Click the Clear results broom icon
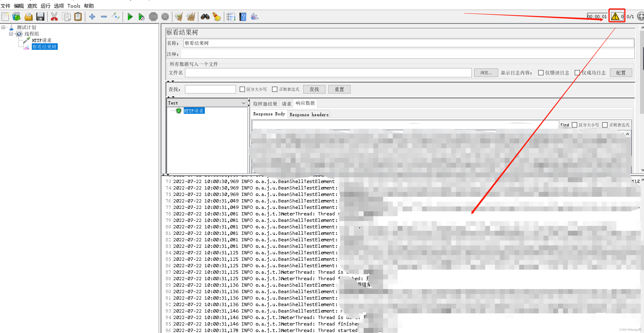The height and width of the screenshot is (333, 644). coord(179,17)
